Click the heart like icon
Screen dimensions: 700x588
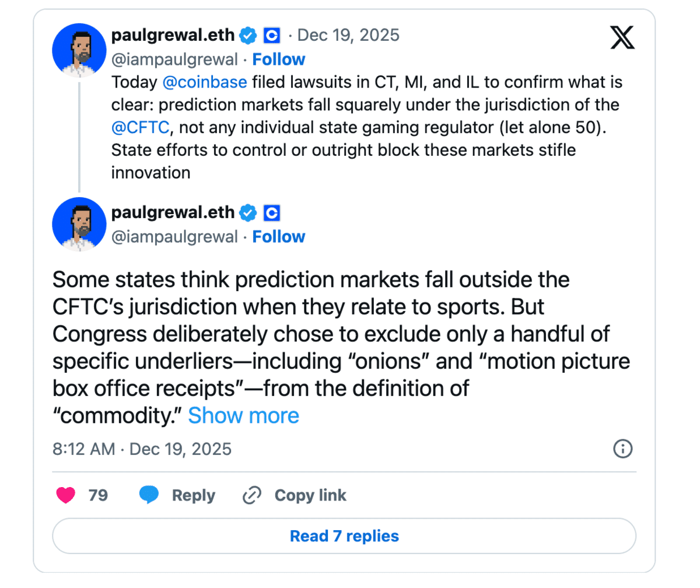point(66,496)
